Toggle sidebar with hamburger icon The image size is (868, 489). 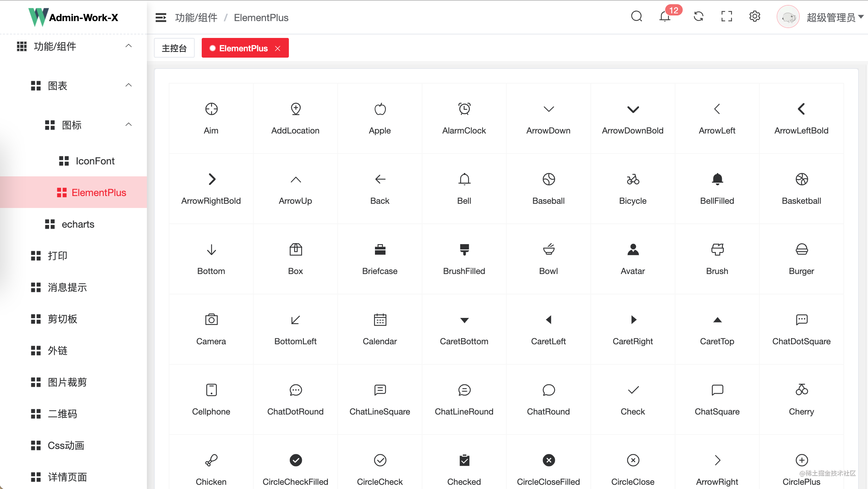coord(161,18)
